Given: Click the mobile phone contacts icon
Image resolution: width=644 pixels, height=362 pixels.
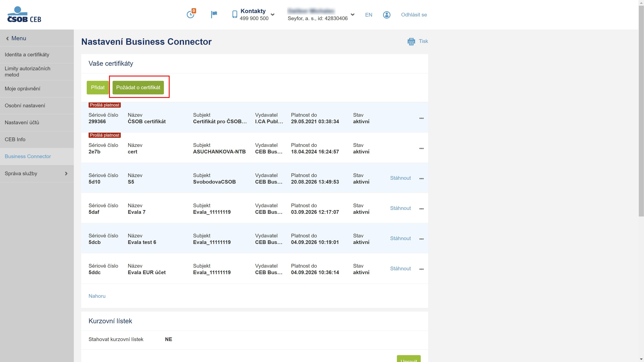Looking at the screenshot, I should 235,14.
